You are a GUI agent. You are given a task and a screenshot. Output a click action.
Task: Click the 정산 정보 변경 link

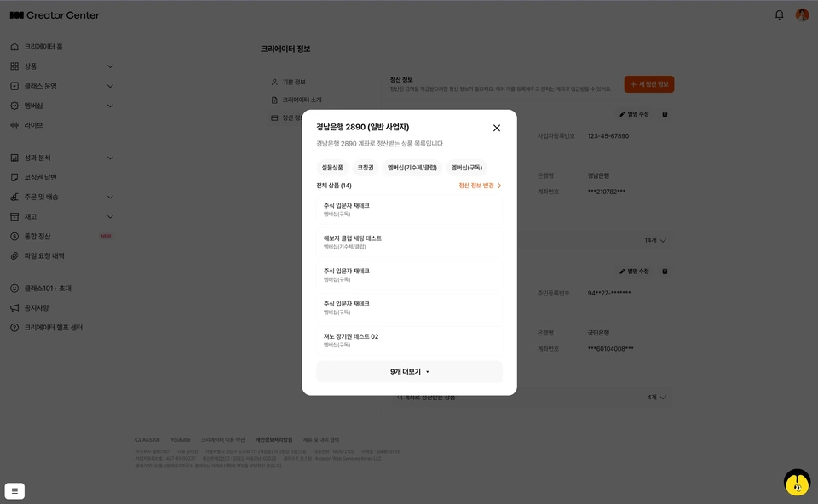tap(480, 186)
